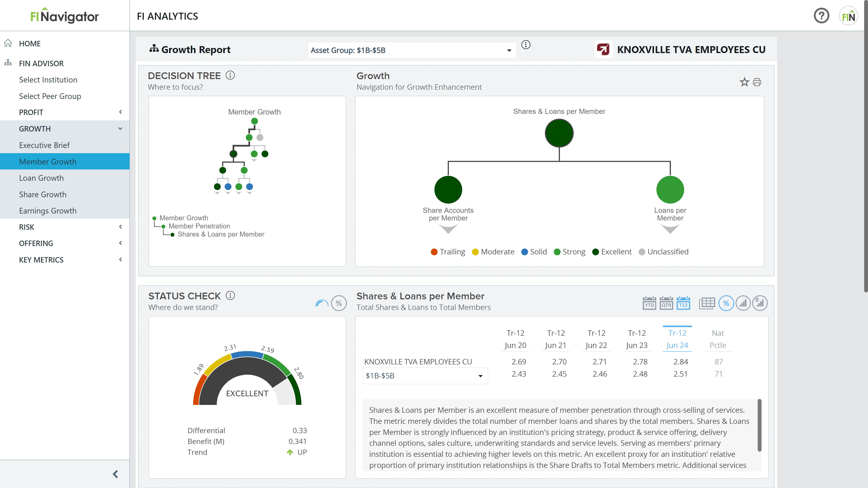Toggle percentile view in Shares & Loans panel
Screen dimensions: 868x488
coord(726,303)
